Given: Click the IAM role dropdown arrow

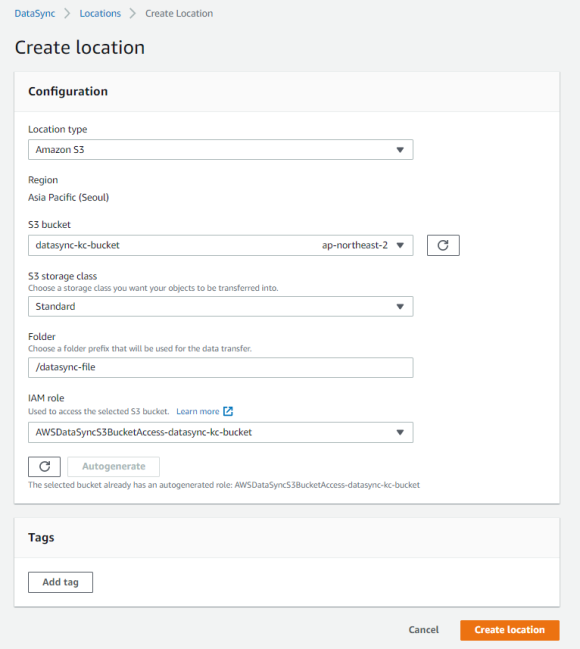Looking at the screenshot, I should [400, 433].
